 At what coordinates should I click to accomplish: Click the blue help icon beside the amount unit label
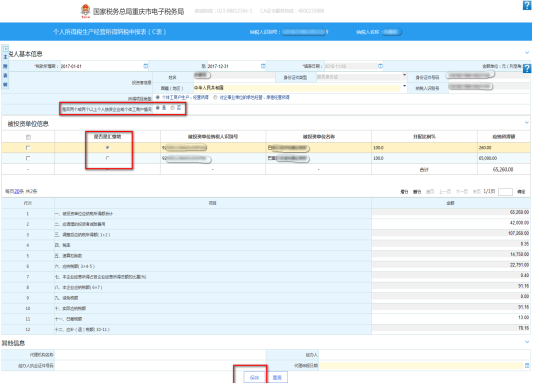click(527, 68)
